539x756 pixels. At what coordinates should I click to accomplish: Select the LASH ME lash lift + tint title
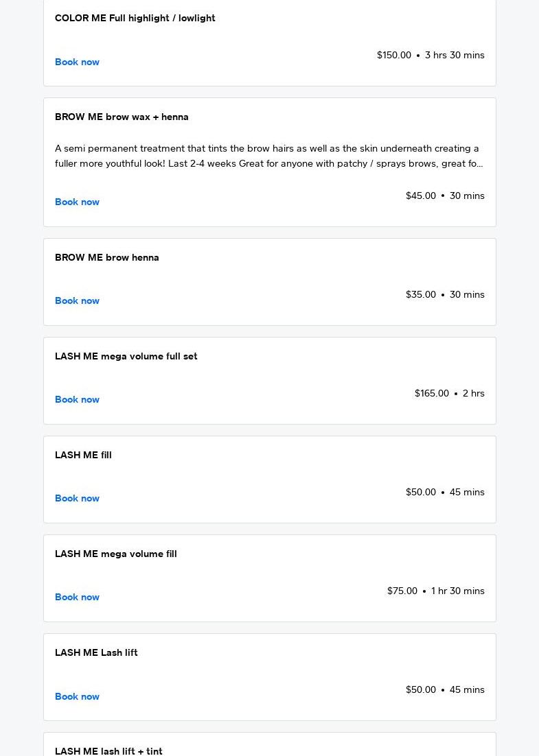pyautogui.click(x=108, y=751)
